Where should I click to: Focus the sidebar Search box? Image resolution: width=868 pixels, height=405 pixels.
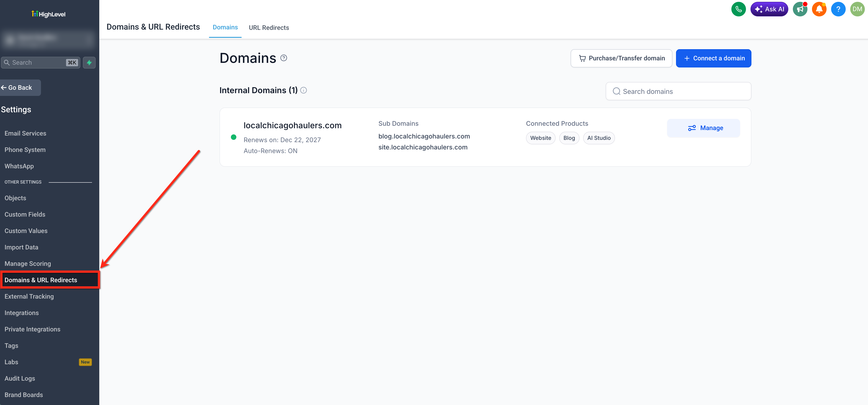coord(41,63)
